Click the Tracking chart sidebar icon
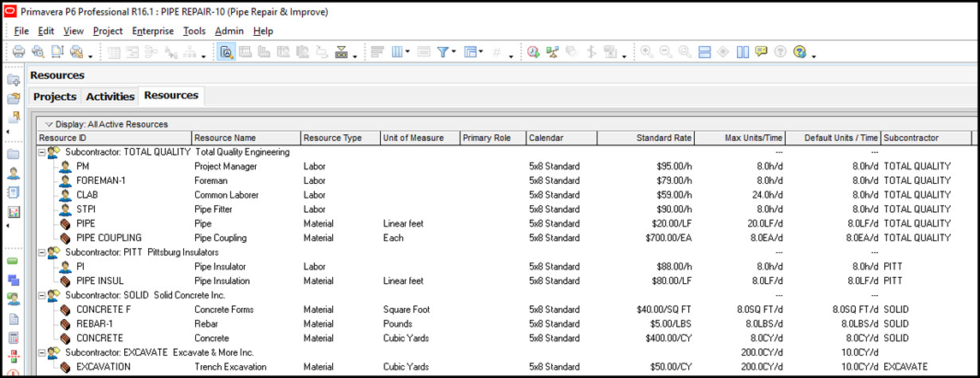This screenshot has width=980, height=378. 13,212
